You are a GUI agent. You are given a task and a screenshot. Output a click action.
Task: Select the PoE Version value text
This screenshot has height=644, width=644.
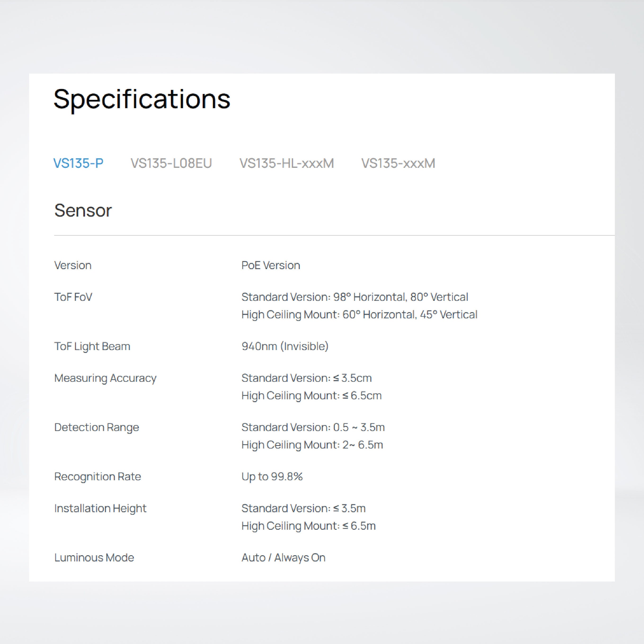point(271,265)
